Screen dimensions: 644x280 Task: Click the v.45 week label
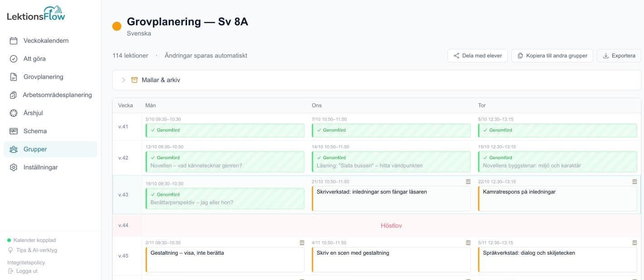click(x=123, y=256)
